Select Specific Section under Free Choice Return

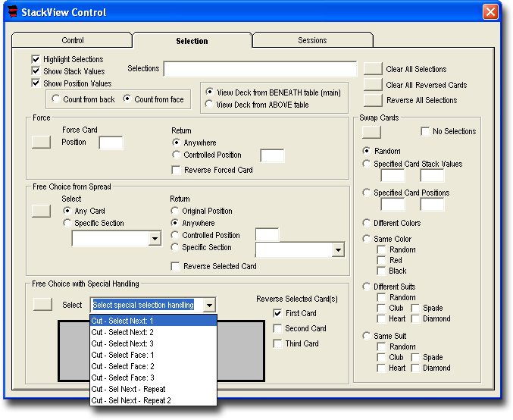[175, 247]
